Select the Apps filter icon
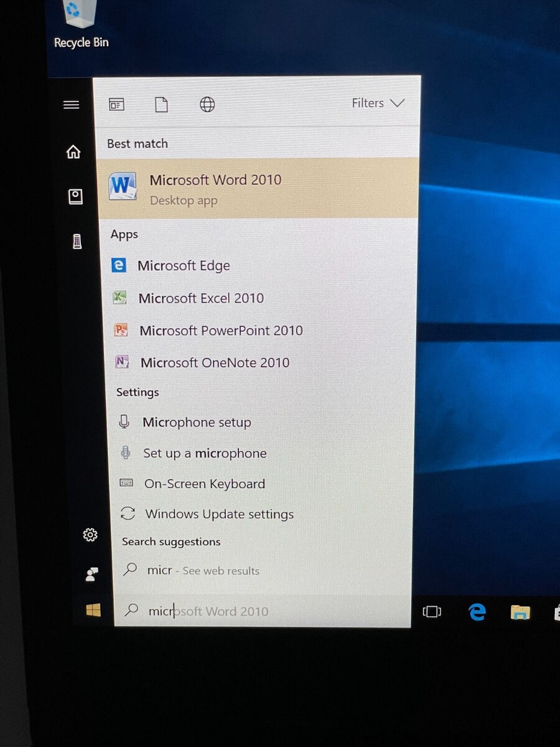The height and width of the screenshot is (747, 560). (116, 104)
